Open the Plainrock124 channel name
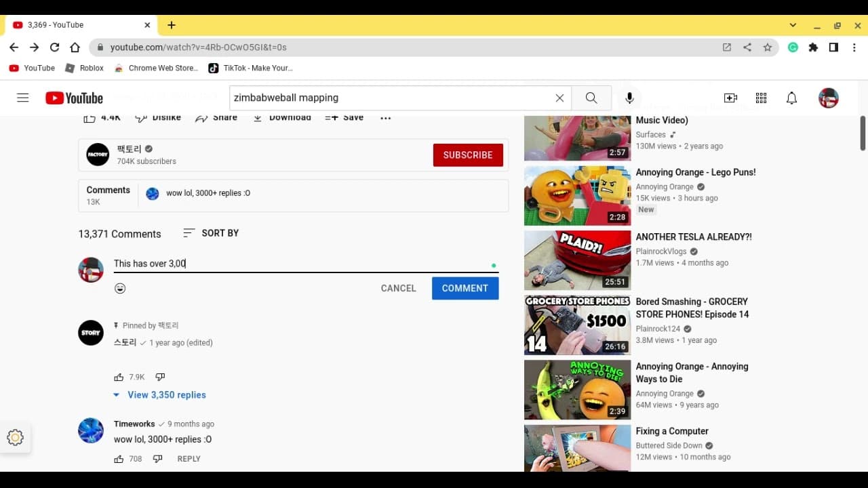Viewport: 868px width, 488px height. [658, 329]
